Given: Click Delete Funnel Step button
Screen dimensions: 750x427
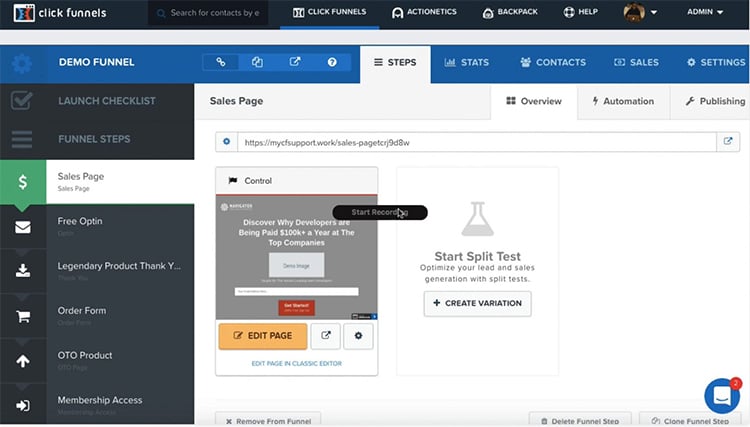Looking at the screenshot, I should pyautogui.click(x=580, y=420).
